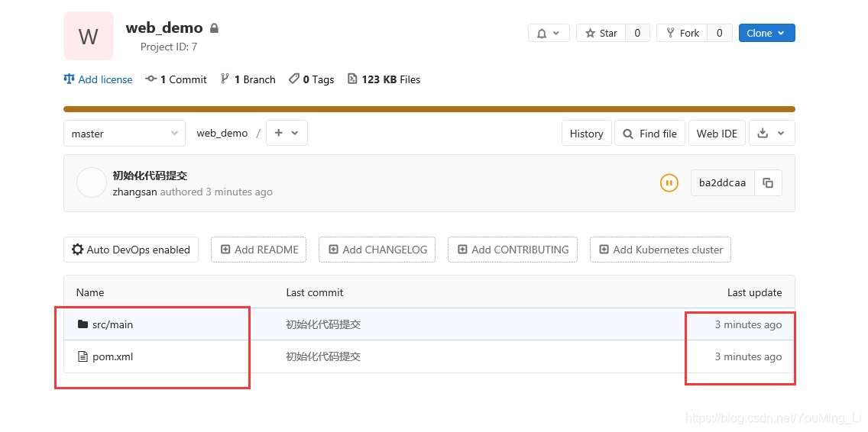Open the 1 Branch link
Viewport: 868px width, 432px height.
248,79
